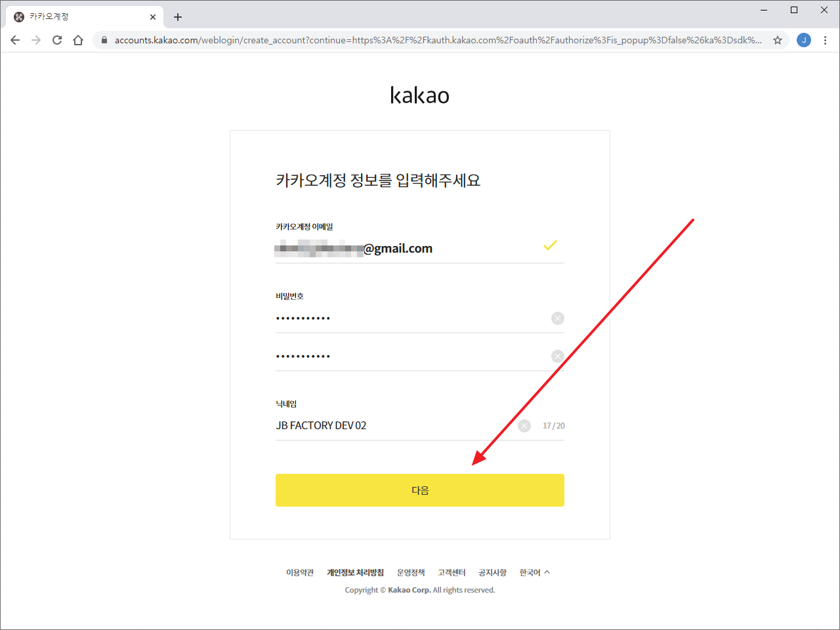The height and width of the screenshot is (630, 840).
Task: Open the browser home page icon
Action: [x=78, y=40]
